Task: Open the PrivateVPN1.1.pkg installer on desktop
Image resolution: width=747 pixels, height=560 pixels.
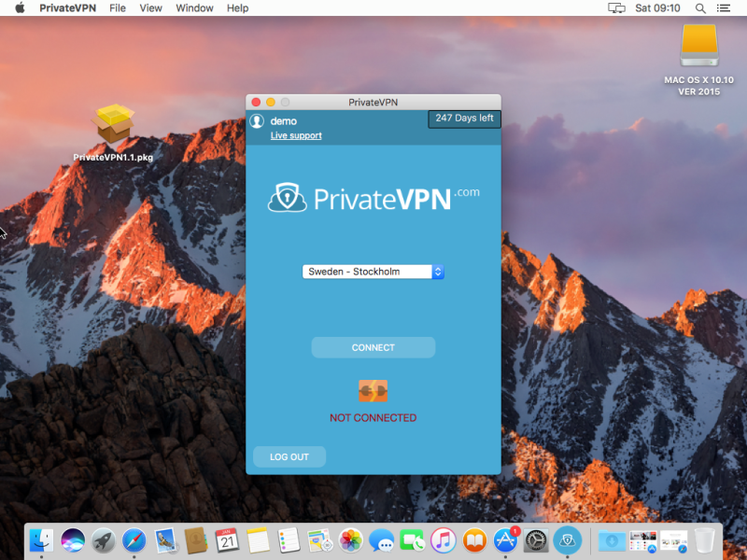Action: (x=113, y=126)
